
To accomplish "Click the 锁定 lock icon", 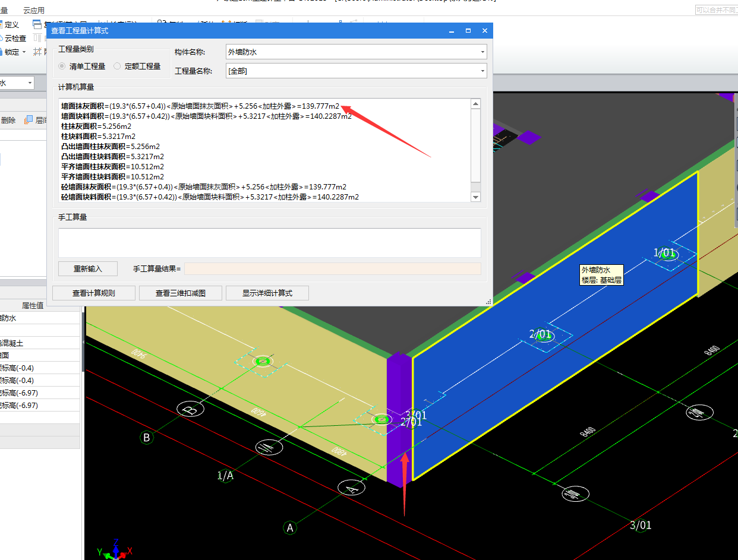I will click(x=11, y=52).
